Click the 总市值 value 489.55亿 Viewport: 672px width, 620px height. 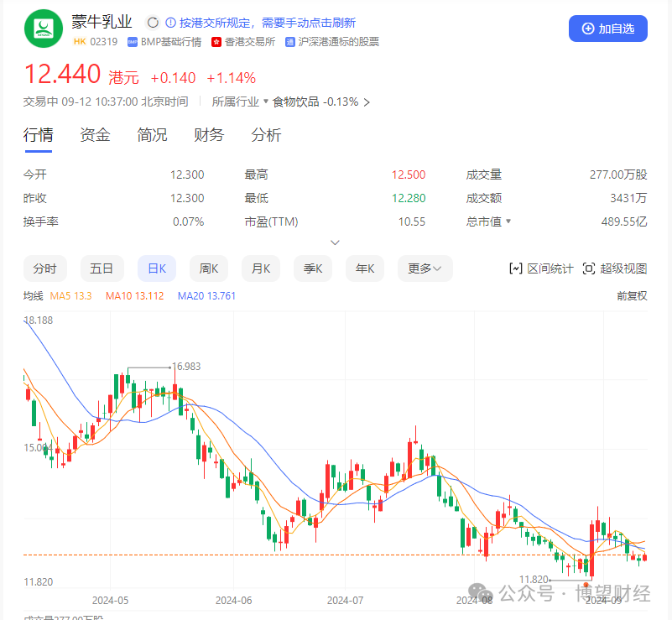(x=624, y=222)
